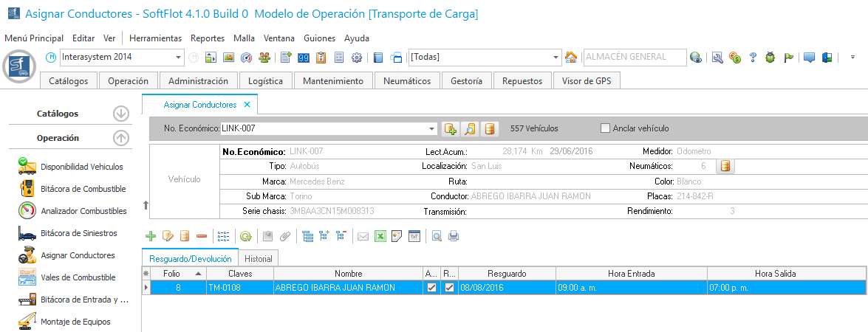
Task: Open Bitácora de Combustible from the sidebar
Action: pos(83,189)
